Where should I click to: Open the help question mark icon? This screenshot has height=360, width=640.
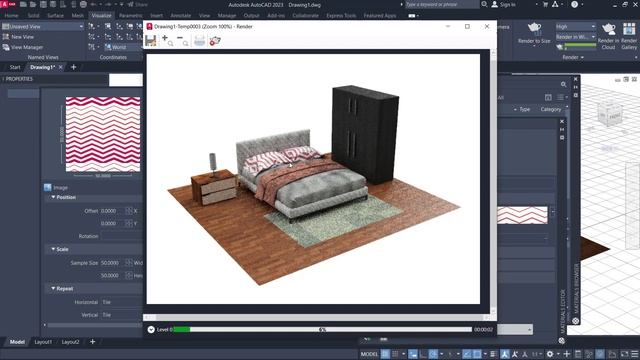point(574,4)
